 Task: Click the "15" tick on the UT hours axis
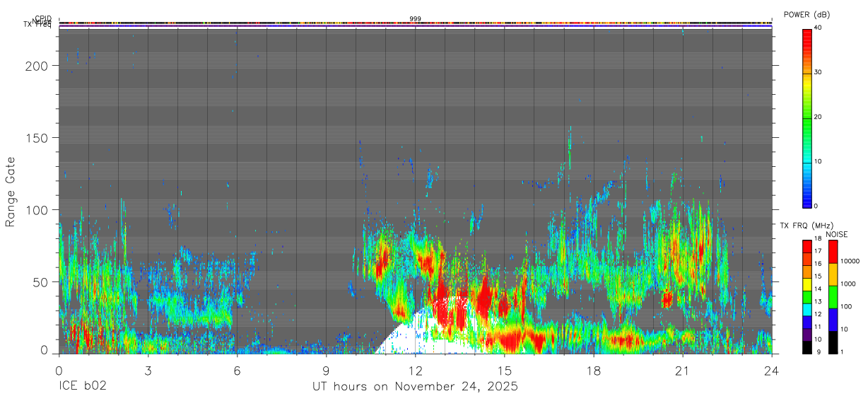505,370
